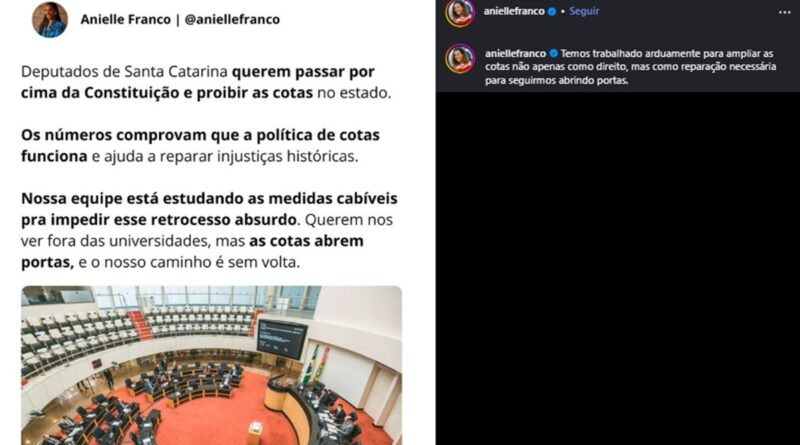
Task: Click the Brazilian flag in the chamber photo
Action: pyautogui.click(x=311, y=364)
